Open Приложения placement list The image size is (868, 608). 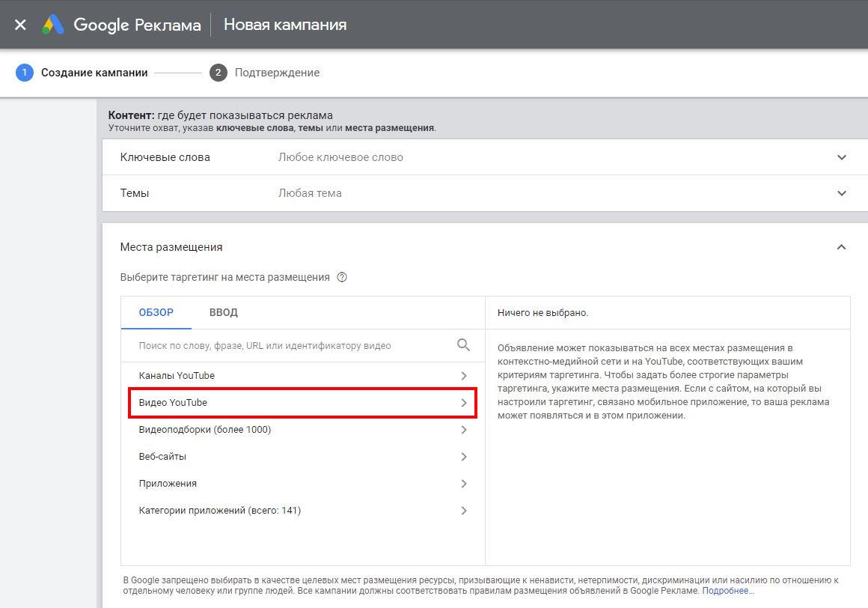coord(303,484)
